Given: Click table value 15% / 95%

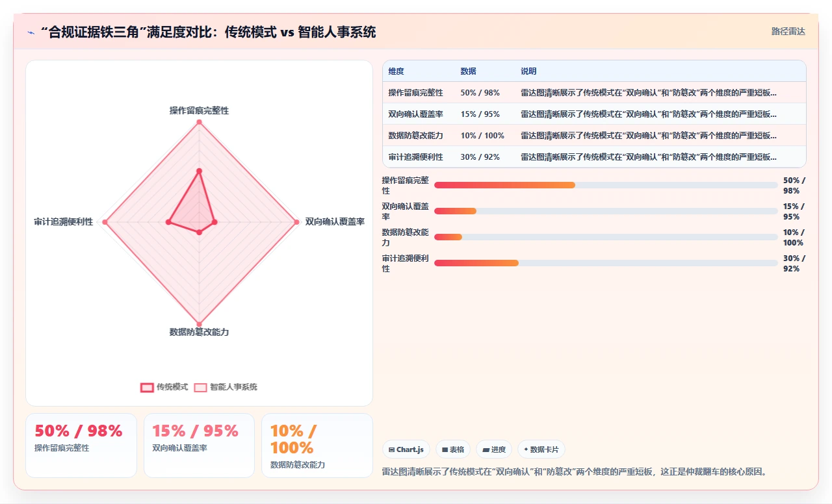Looking at the screenshot, I should pos(480,114).
